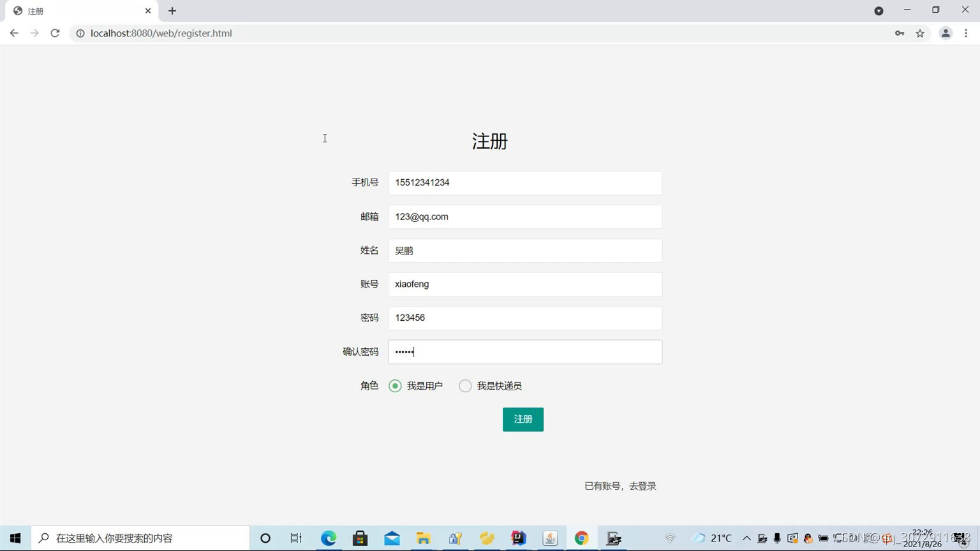The height and width of the screenshot is (551, 980).
Task: Submit with the green 注册 button
Action: [523, 420]
